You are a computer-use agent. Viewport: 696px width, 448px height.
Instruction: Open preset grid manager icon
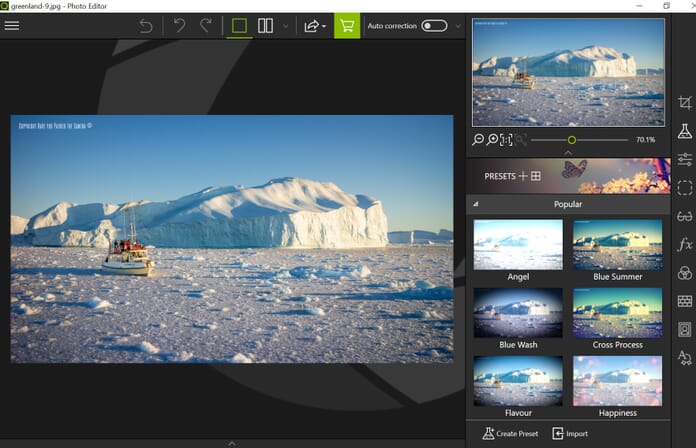point(536,176)
